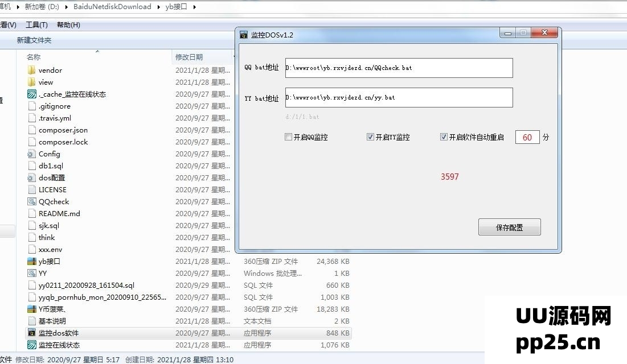This screenshot has width=627, height=364.
Task: Click the QQcheck batch file icon
Action: [31, 201]
